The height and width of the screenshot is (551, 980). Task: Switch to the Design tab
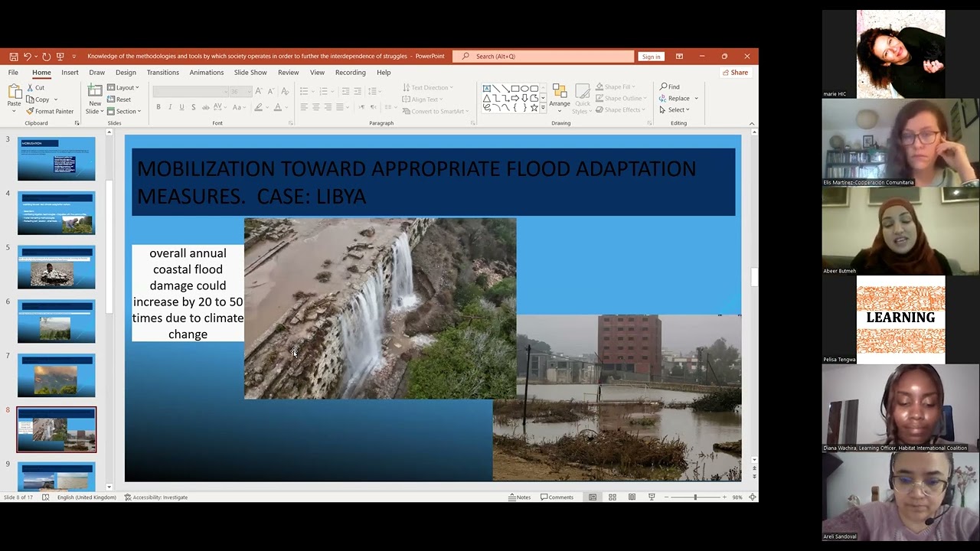[126, 73]
